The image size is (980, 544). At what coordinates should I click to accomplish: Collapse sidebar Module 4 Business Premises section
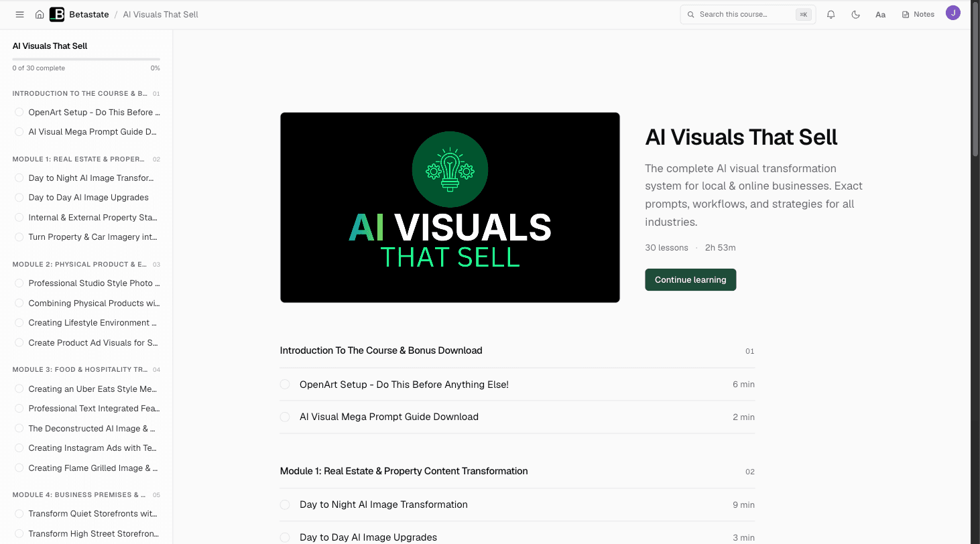click(86, 495)
